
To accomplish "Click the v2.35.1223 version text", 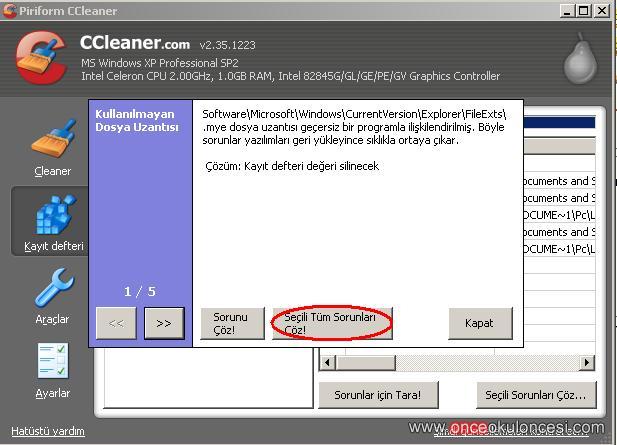I will click(227, 45).
